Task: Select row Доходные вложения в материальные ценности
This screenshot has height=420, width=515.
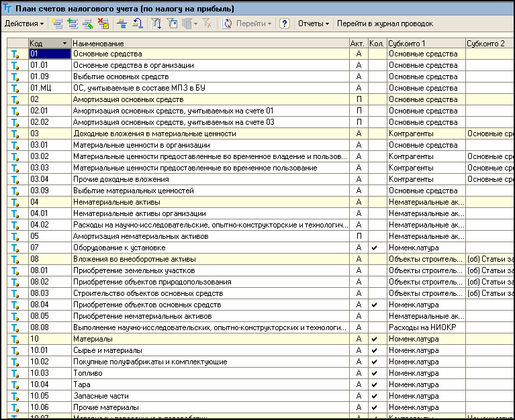Action: pyautogui.click(x=261, y=134)
